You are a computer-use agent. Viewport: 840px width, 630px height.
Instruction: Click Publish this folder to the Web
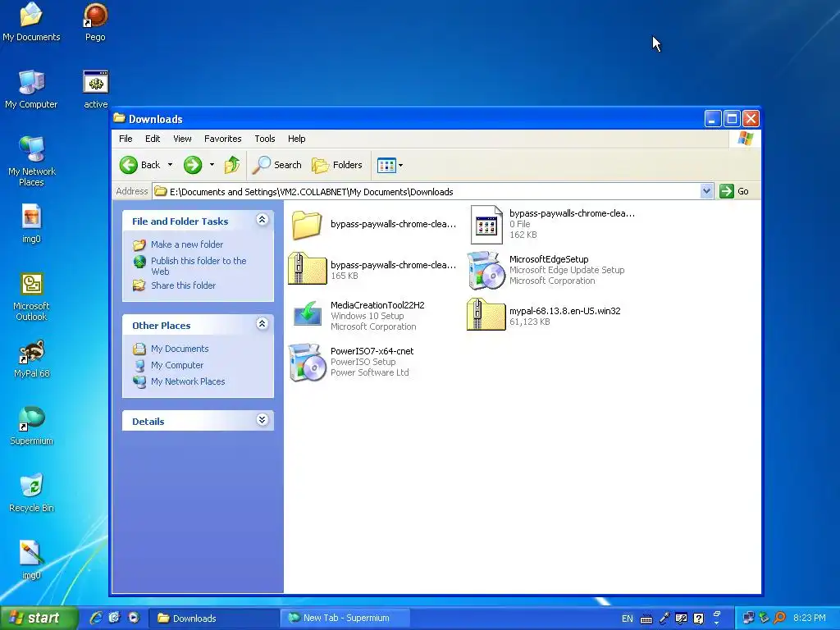pyautogui.click(x=199, y=266)
